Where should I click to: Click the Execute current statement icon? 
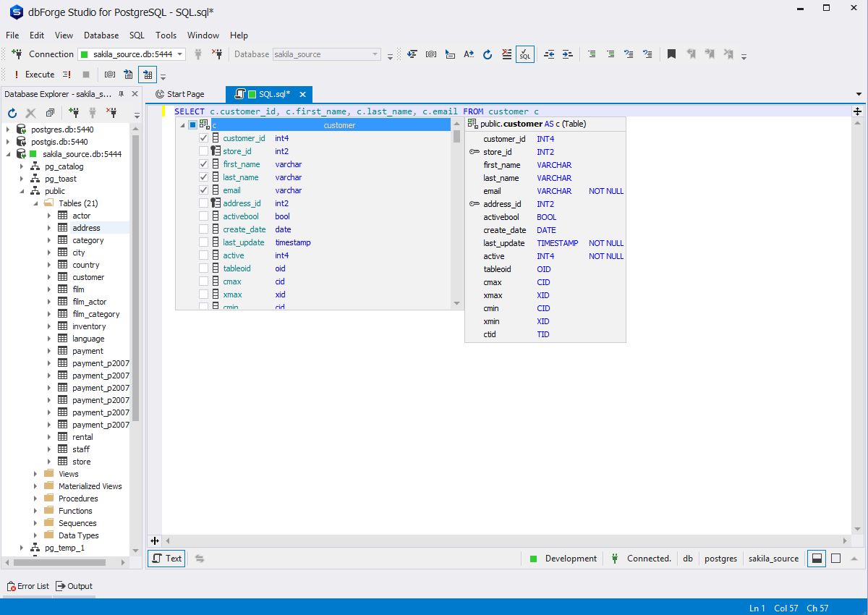pos(67,75)
